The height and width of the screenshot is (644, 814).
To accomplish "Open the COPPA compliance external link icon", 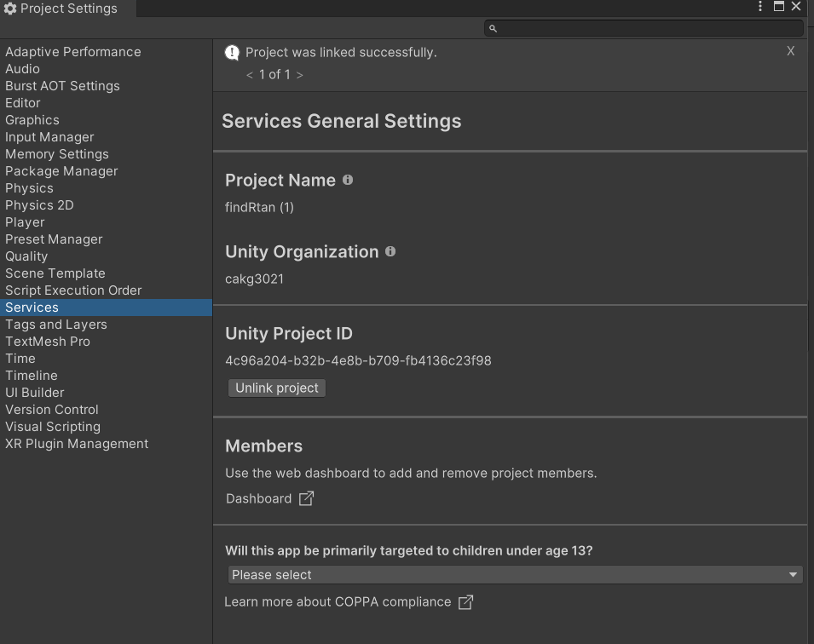I will [x=465, y=602].
